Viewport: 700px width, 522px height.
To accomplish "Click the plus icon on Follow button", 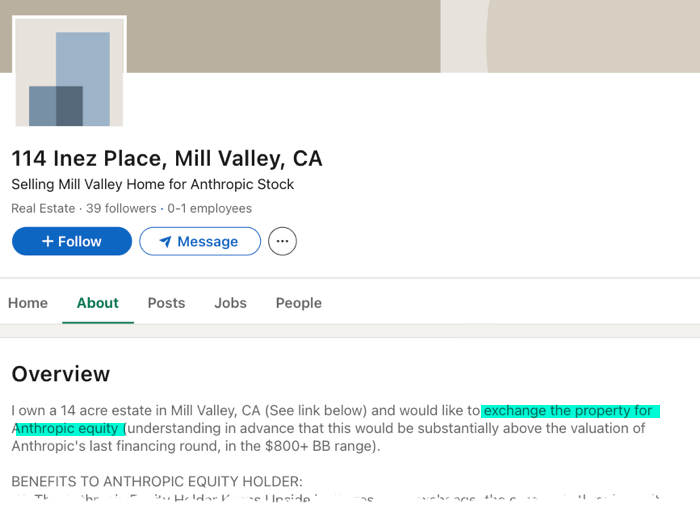I will 47,241.
